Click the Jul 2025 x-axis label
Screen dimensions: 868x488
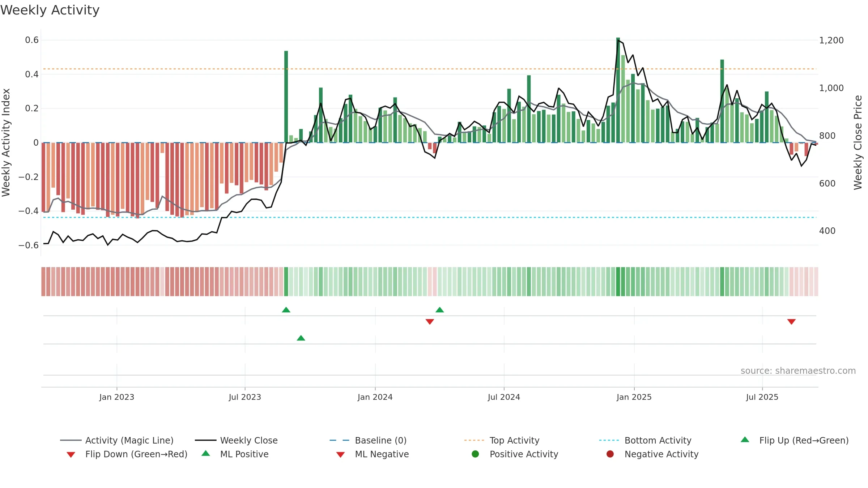pyautogui.click(x=762, y=397)
